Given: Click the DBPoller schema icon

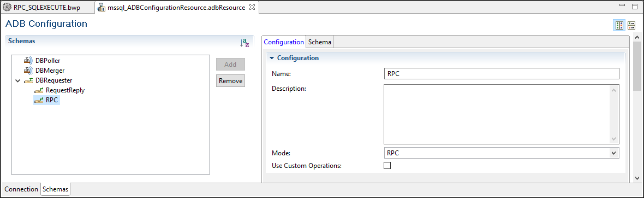Looking at the screenshot, I should click(28, 61).
